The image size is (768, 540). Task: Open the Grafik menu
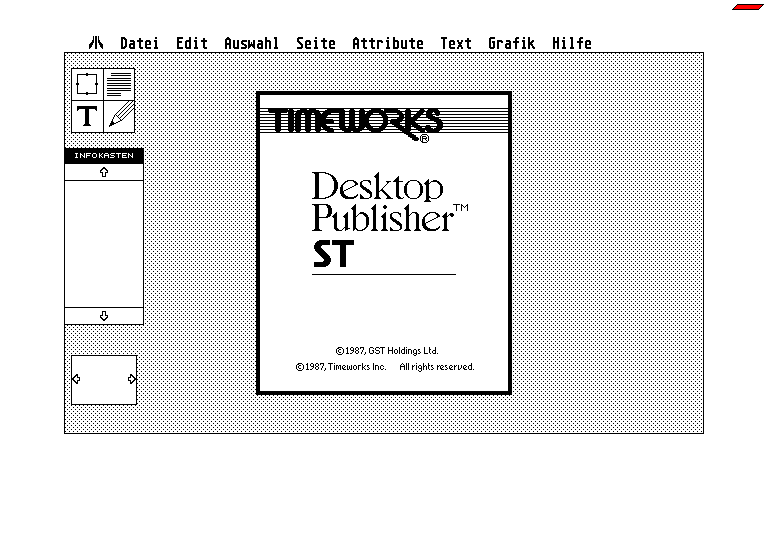511,43
